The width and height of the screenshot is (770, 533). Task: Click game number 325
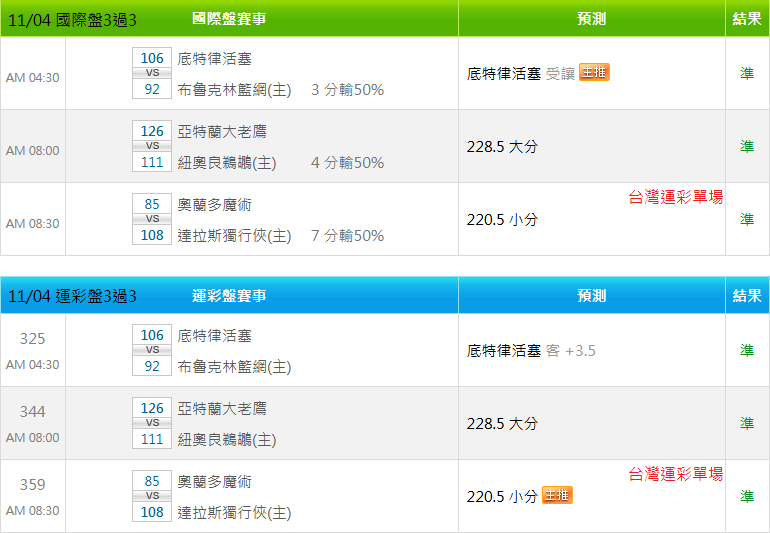pyautogui.click(x=32, y=338)
